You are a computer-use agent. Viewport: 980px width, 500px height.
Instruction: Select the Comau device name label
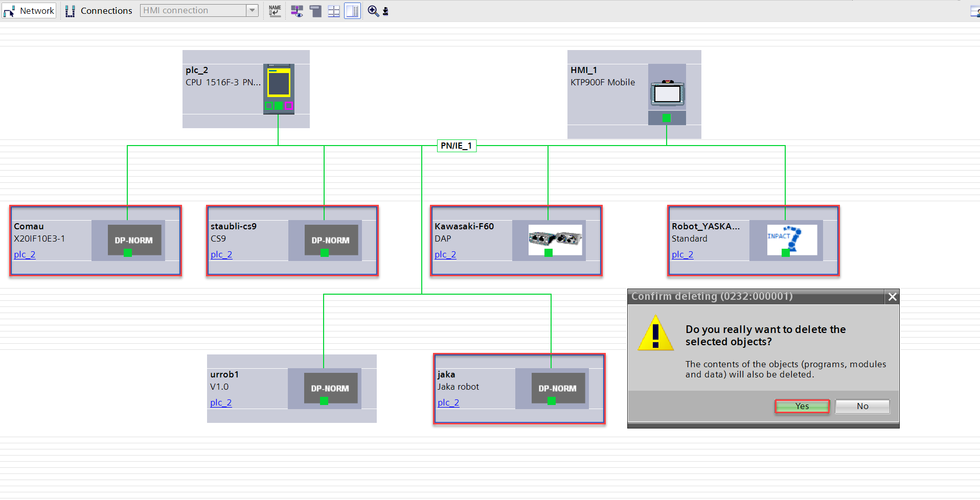[x=29, y=226]
